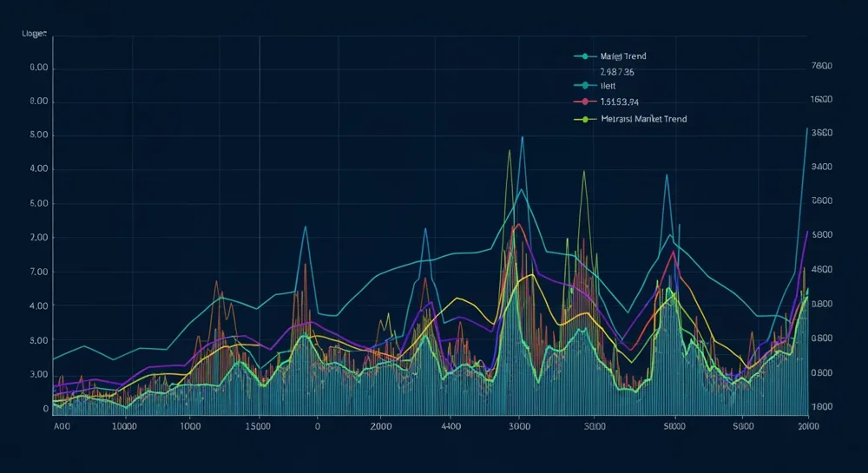Click the 'Lloget' axis title at top left

pos(34,34)
